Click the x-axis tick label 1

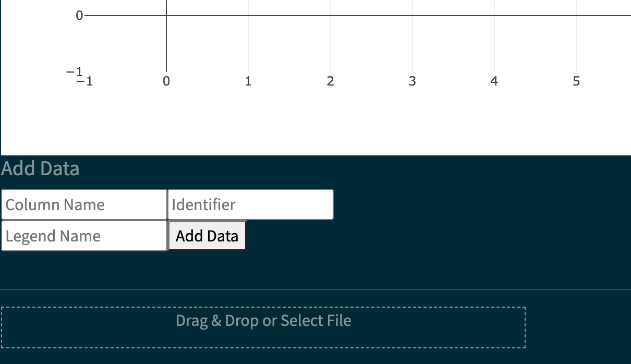(x=248, y=81)
